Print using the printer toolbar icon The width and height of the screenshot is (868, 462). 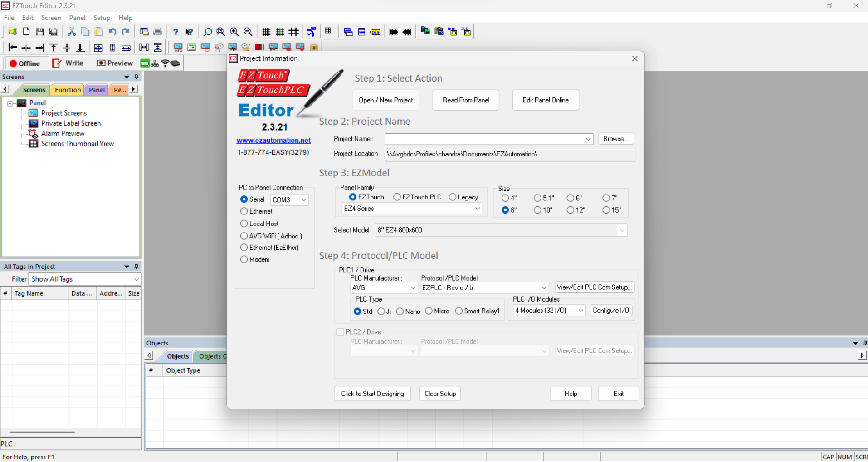point(157,31)
